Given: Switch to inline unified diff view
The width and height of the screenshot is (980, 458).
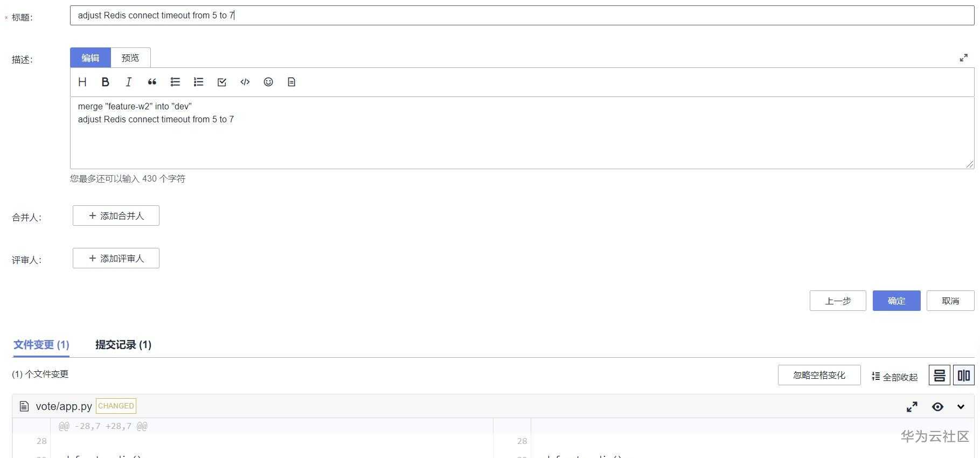Looking at the screenshot, I should pyautogui.click(x=939, y=376).
